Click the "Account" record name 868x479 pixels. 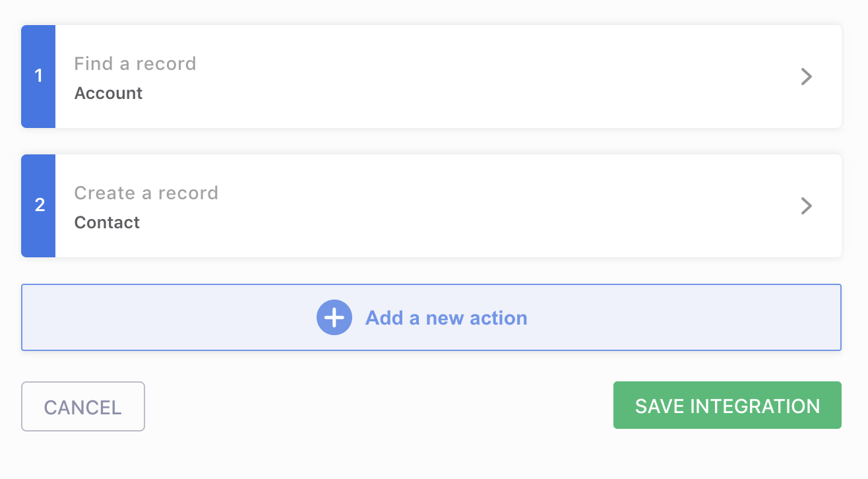pos(108,93)
